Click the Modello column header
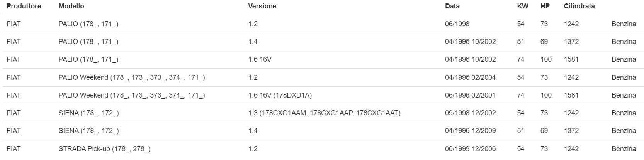 click(x=71, y=6)
